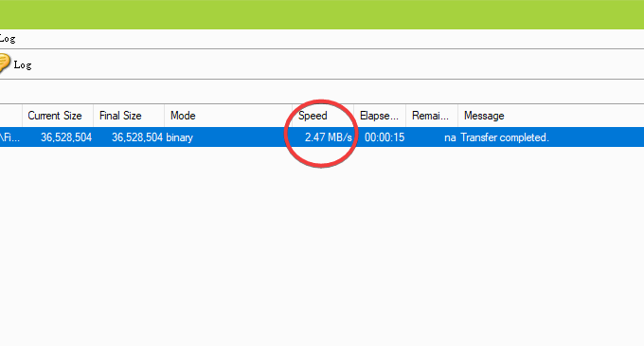Sort by the Final Size column header
This screenshot has width=644, height=346.
(x=129, y=116)
